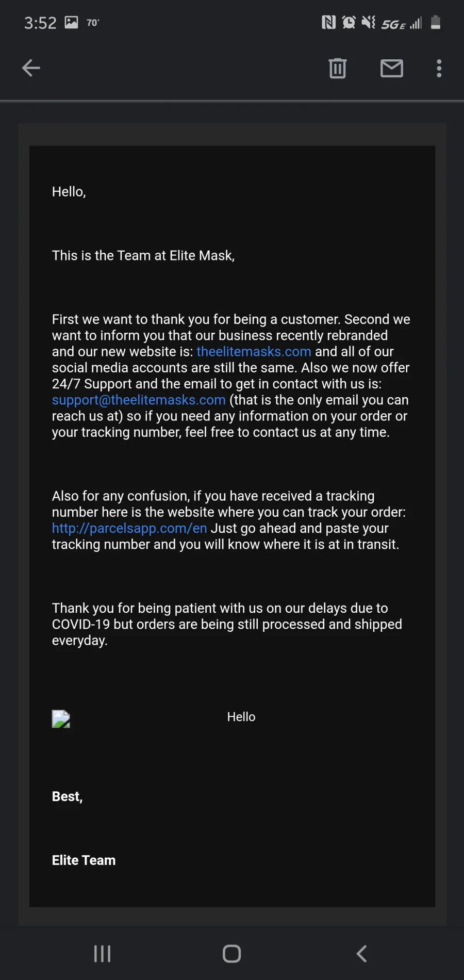
Task: Tap the 3:52 clock in status bar
Action: [x=40, y=23]
